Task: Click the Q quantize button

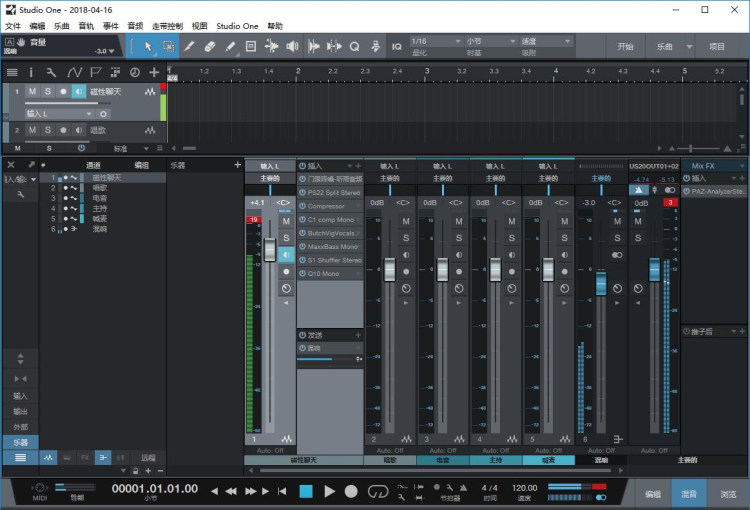Action: pos(354,46)
